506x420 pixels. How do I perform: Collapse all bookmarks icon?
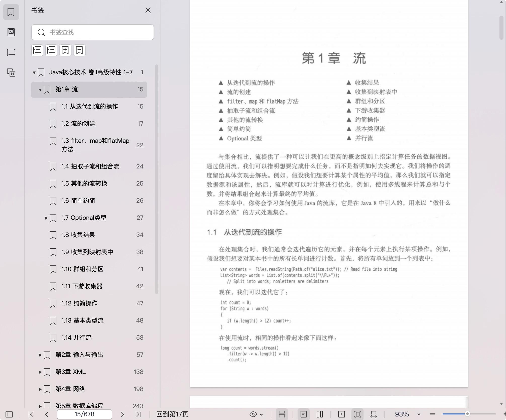point(51,50)
